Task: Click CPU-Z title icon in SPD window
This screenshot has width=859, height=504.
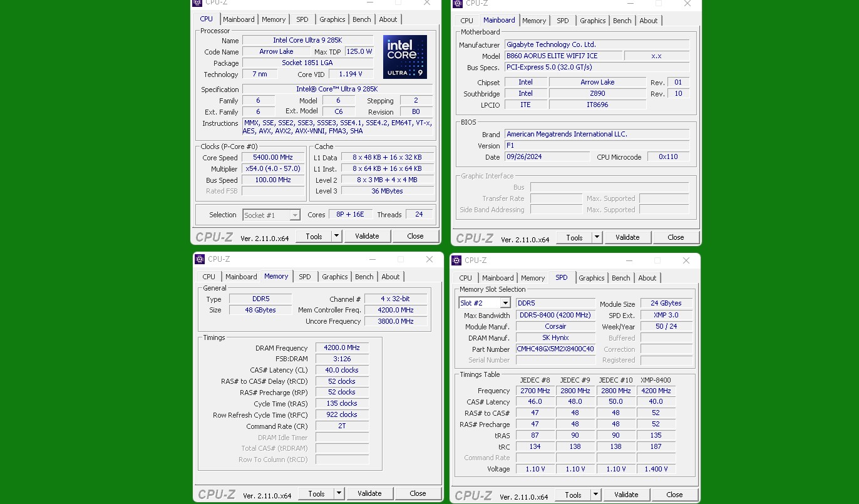Action: tap(456, 260)
